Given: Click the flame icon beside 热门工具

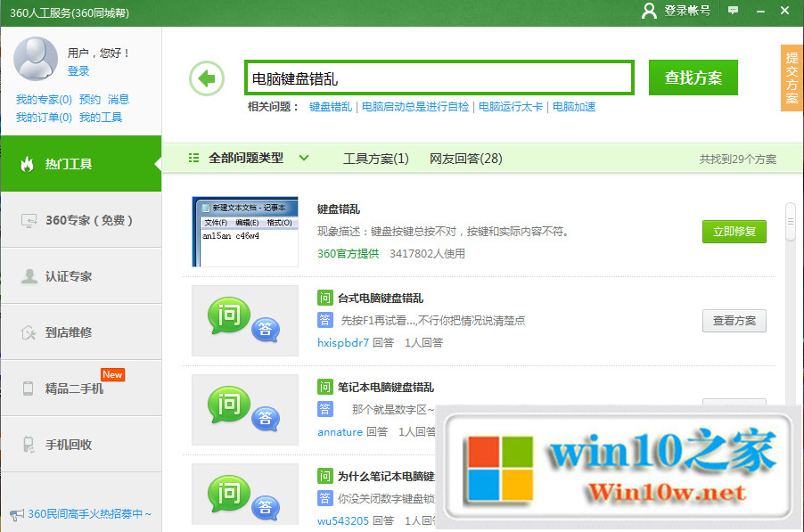Looking at the screenshot, I should [x=28, y=164].
